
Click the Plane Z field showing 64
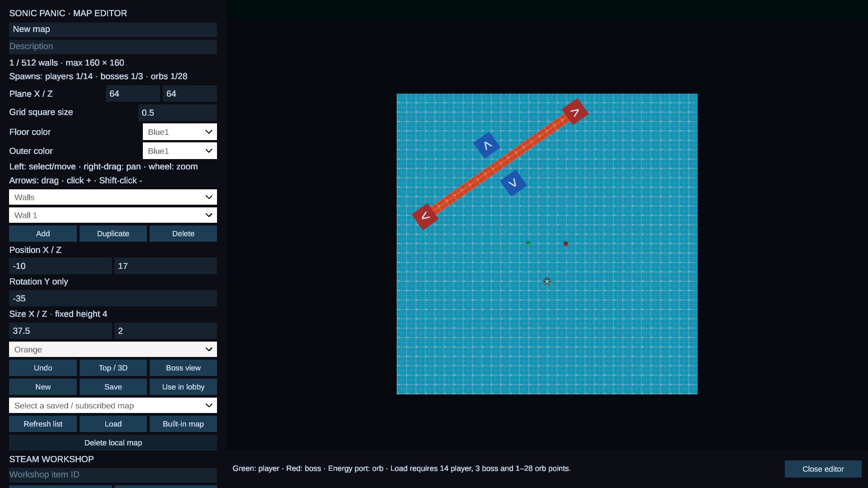pyautogui.click(x=190, y=94)
